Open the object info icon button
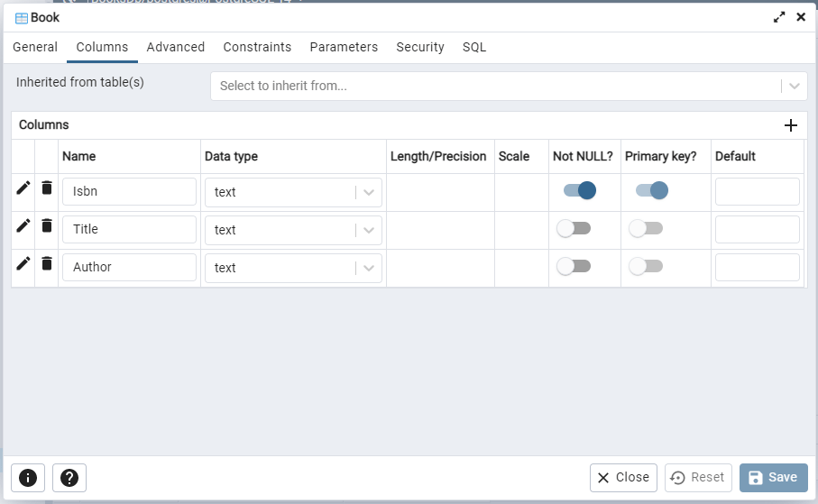 (x=28, y=478)
